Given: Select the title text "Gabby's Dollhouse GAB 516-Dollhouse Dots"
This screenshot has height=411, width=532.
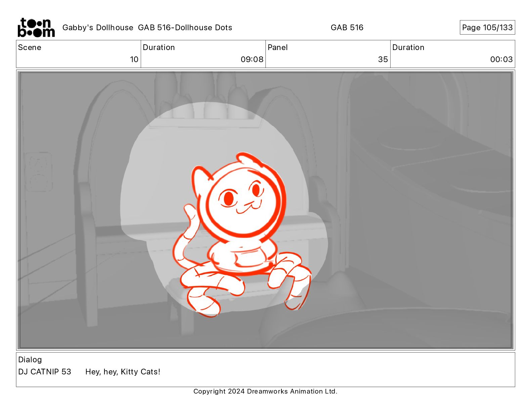Looking at the screenshot, I should pos(147,28).
